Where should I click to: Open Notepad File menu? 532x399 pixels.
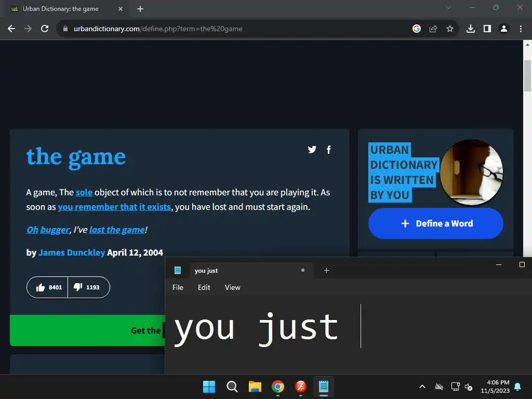[x=178, y=287]
